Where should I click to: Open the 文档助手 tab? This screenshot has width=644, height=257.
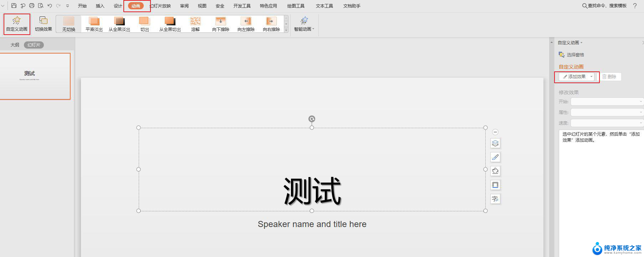[352, 6]
